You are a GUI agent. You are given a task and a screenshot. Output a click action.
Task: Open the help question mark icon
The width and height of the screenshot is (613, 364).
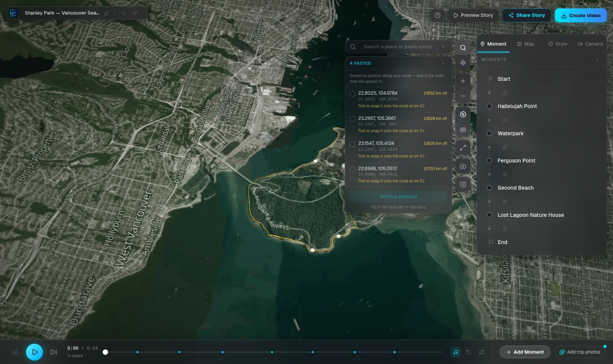pyautogui.click(x=438, y=15)
